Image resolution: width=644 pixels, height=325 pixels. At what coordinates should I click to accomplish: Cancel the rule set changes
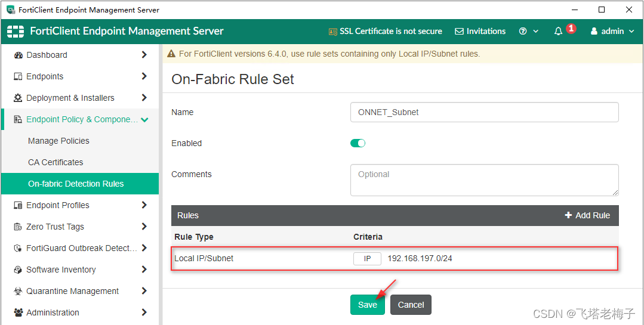[x=411, y=305]
